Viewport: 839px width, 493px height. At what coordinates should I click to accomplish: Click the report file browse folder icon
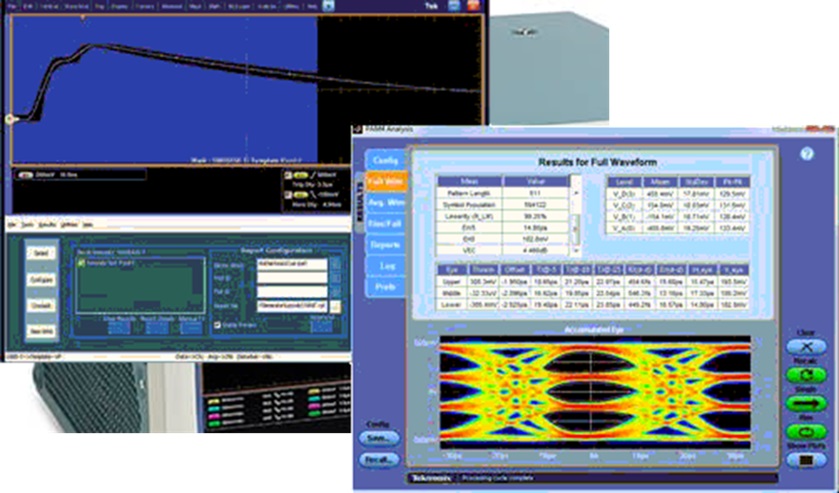click(336, 304)
